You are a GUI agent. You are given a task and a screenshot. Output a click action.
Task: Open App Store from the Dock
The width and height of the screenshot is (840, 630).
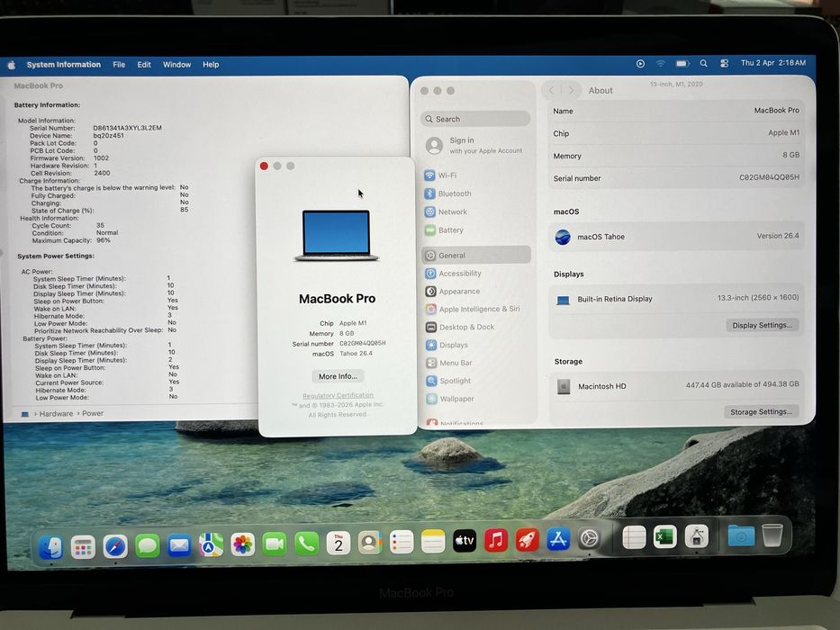point(558,539)
